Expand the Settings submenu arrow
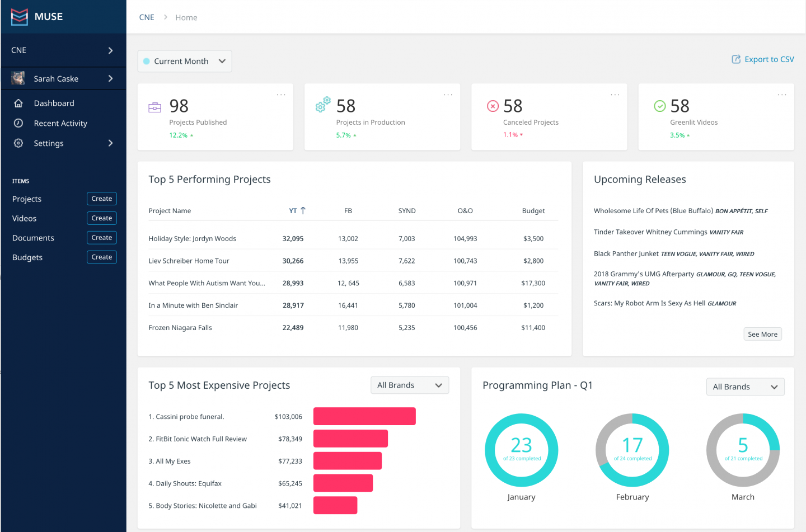 (110, 143)
